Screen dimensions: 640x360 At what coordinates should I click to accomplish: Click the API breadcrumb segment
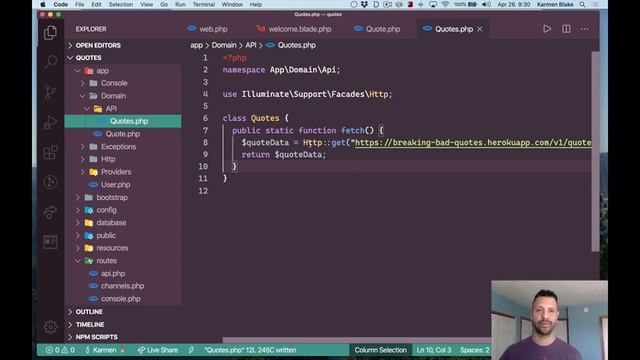pos(251,45)
